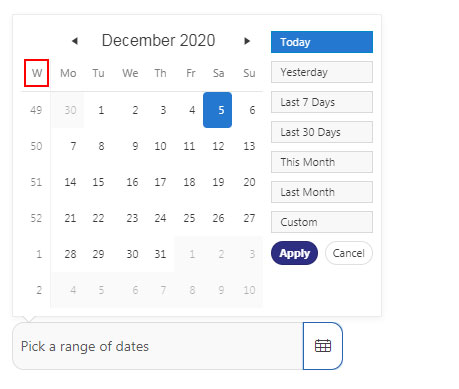Click the December 2020 month title

159,40
